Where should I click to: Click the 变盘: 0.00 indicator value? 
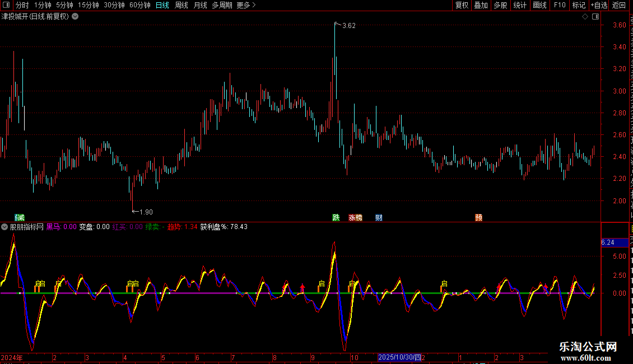94,227
